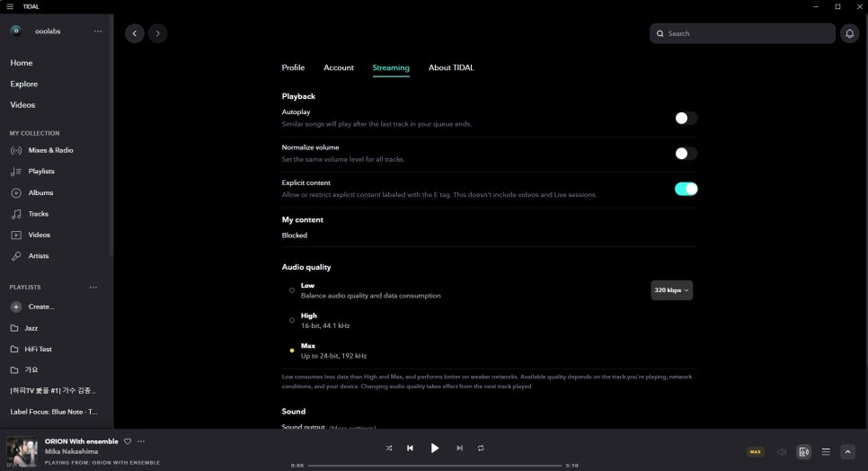Toggle repeat mode
The image size is (868, 471).
481,449
